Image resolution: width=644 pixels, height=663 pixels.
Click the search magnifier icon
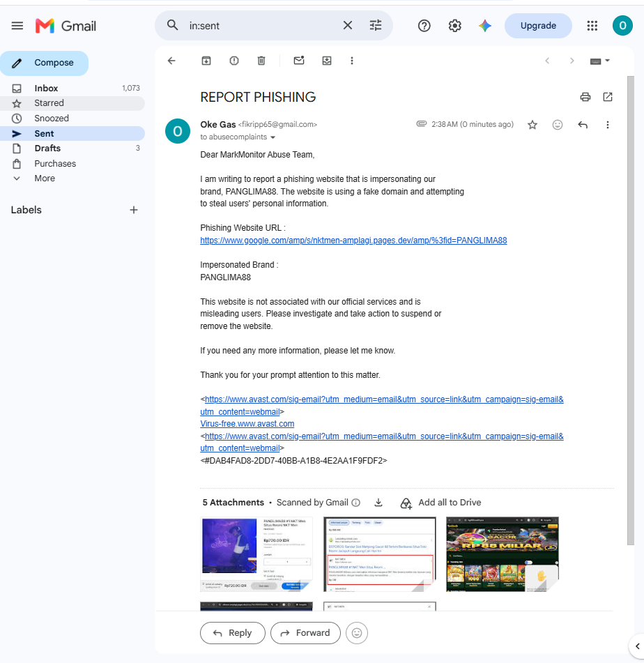pos(172,25)
